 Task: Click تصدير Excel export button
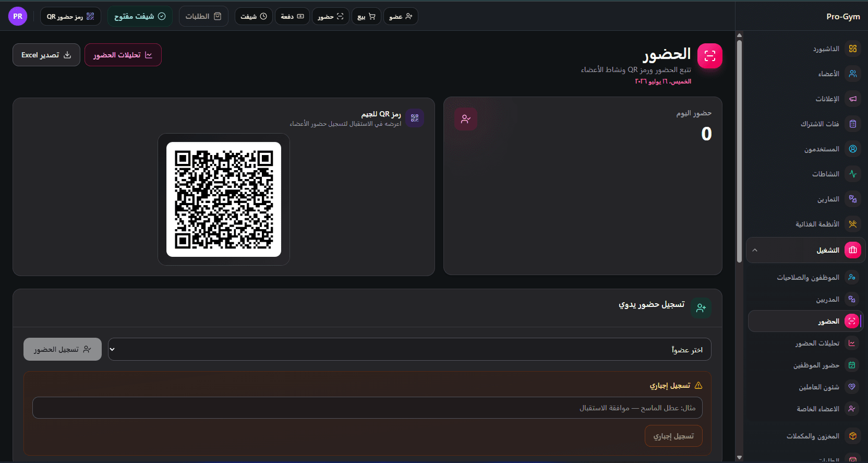[x=46, y=55]
